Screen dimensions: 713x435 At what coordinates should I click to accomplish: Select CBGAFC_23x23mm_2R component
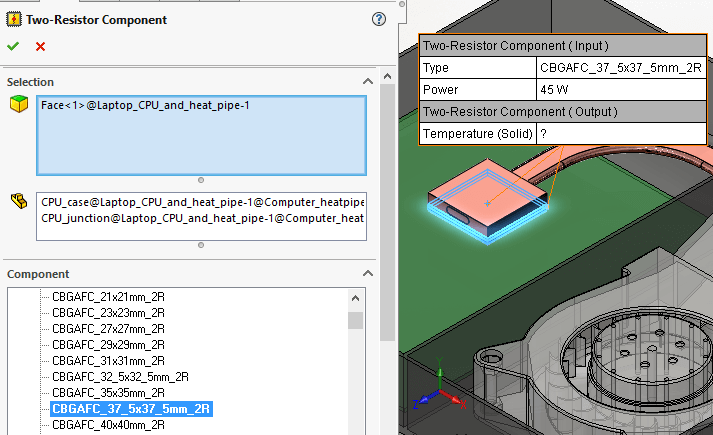click(x=108, y=313)
